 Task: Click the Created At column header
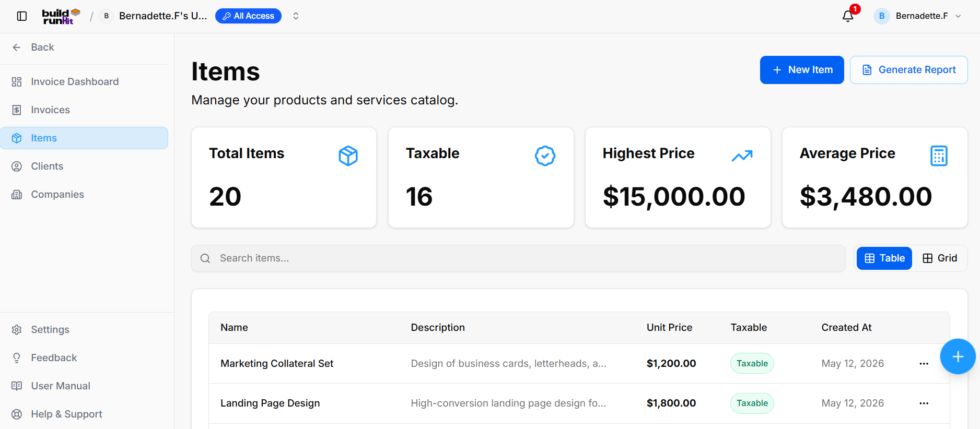(x=846, y=328)
